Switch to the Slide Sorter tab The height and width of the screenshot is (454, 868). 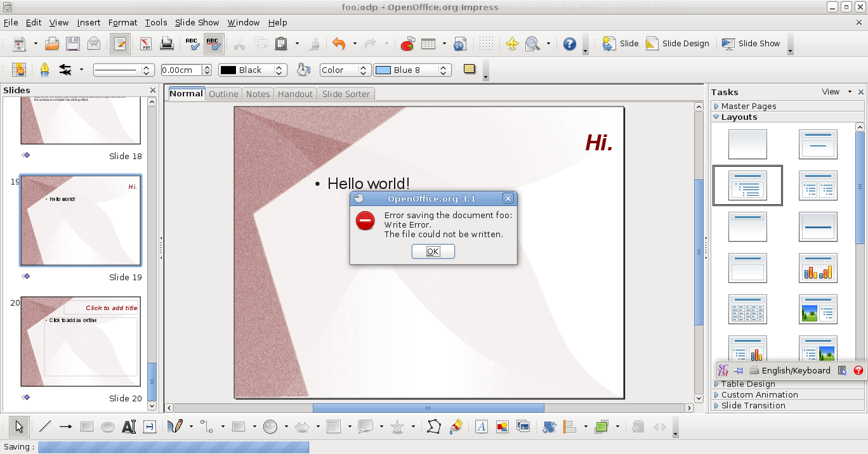click(x=346, y=94)
